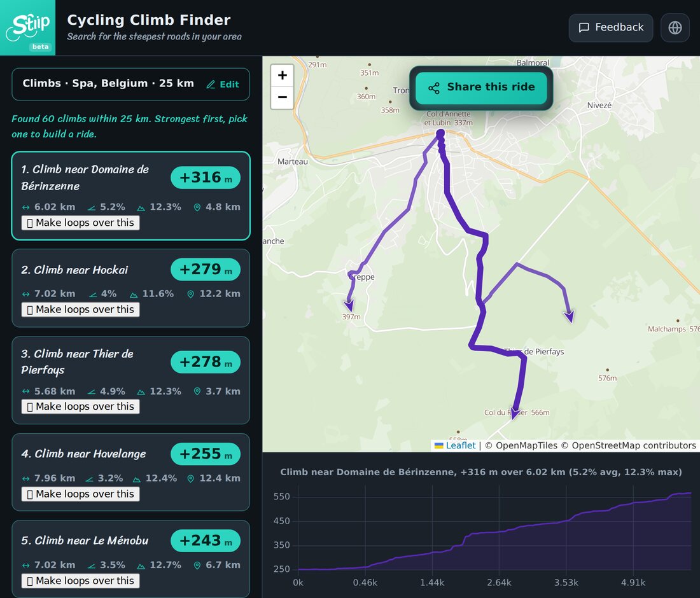Open the Feedback dialog
Screen dimensions: 700x598
(x=611, y=27)
